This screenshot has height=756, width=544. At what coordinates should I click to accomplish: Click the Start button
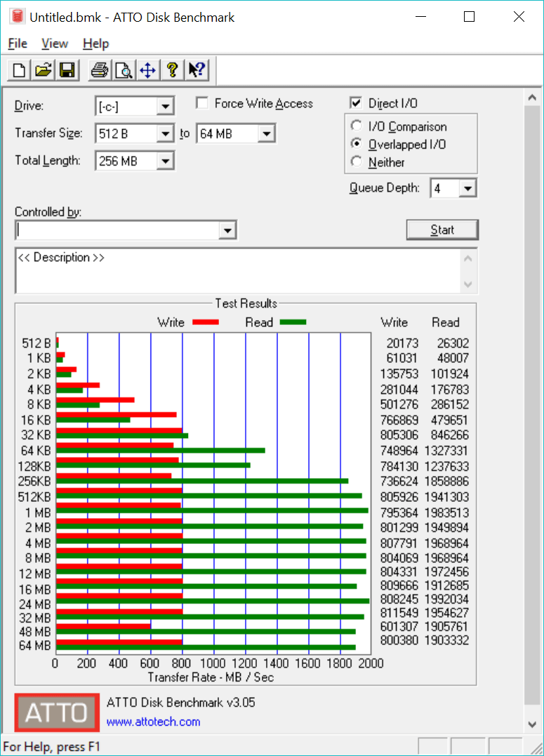pos(442,230)
